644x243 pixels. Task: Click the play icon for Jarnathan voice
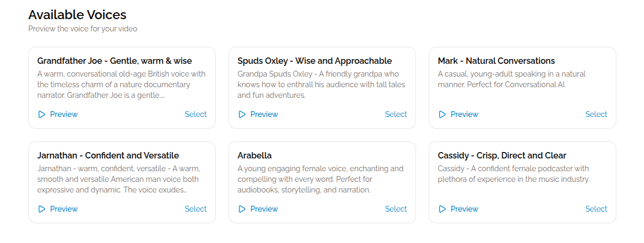click(x=42, y=209)
